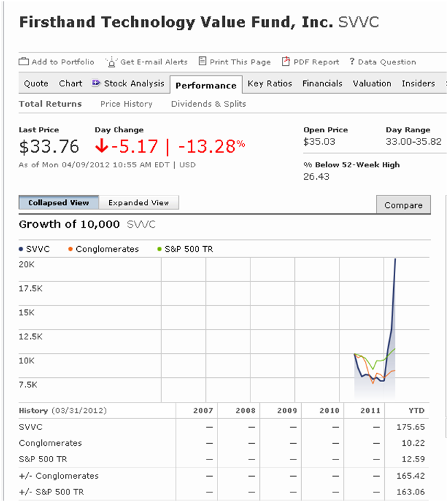Open the Quote tab

pyautogui.click(x=36, y=84)
